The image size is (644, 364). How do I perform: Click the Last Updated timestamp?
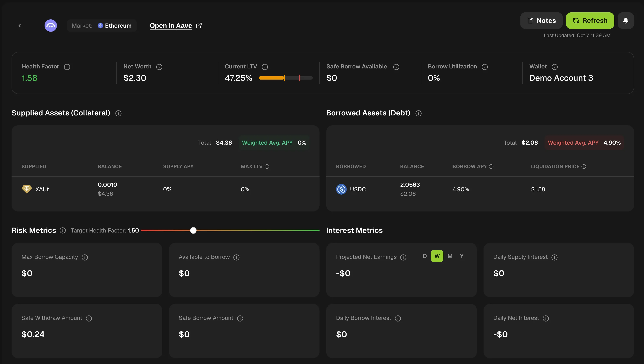(x=577, y=35)
